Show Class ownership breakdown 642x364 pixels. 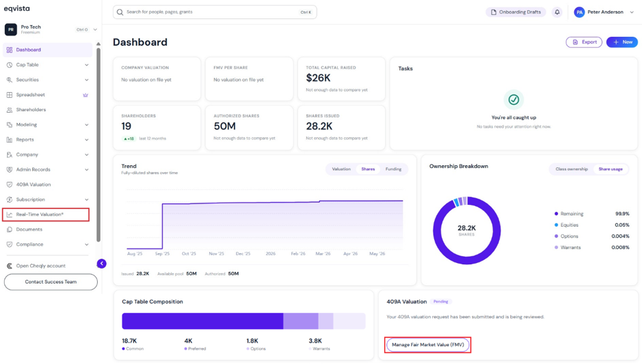[572, 169]
